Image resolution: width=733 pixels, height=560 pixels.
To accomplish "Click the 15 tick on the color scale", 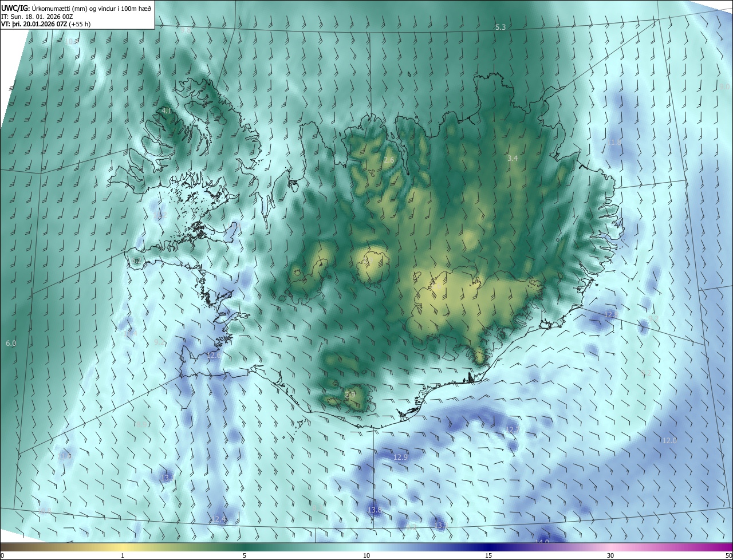I will pos(488,556).
